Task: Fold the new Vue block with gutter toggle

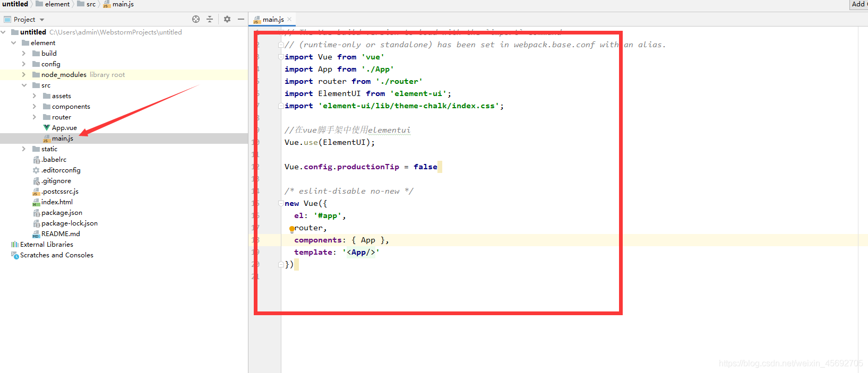Action: 281,204
